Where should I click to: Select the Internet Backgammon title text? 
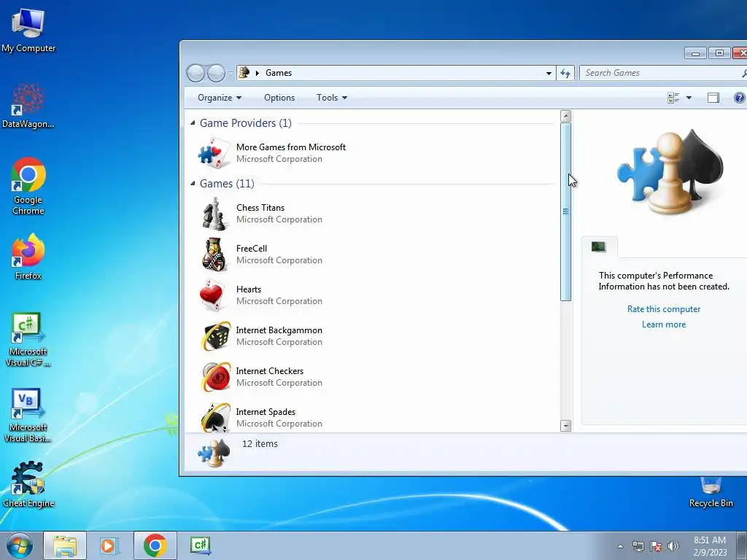[x=279, y=330]
